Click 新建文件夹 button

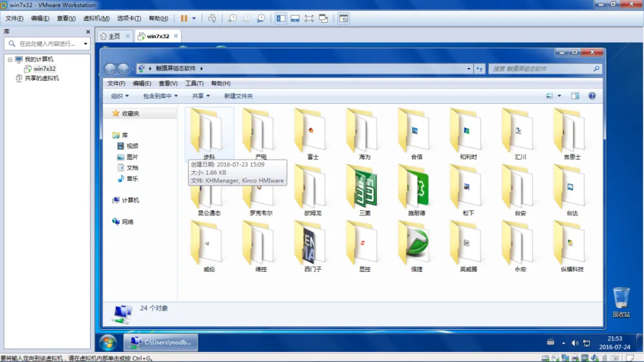[x=238, y=96]
